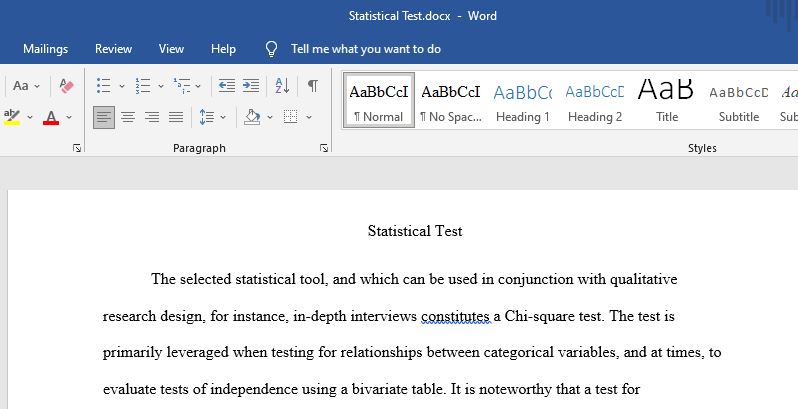Image resolution: width=798 pixels, height=409 pixels.
Task: Open the Paragraph settings dialog launcher
Action: [324, 148]
